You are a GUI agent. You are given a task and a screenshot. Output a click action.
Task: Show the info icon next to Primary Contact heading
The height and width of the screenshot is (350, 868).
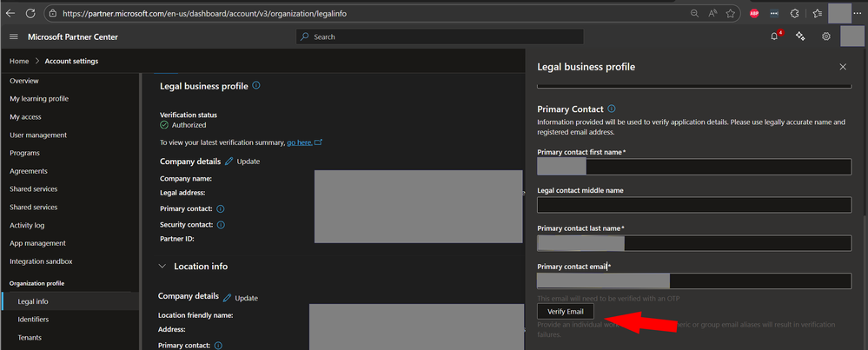[x=612, y=109]
